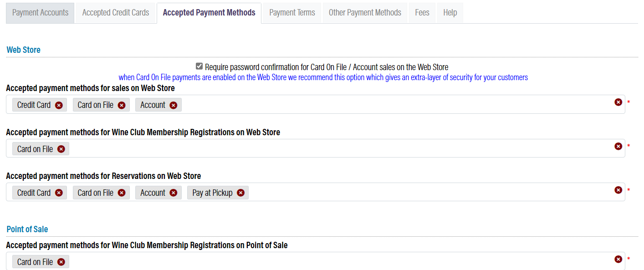This screenshot has height=270, width=644.
Task: Remove Pay at Pickup from Reservations methods
Action: click(240, 192)
